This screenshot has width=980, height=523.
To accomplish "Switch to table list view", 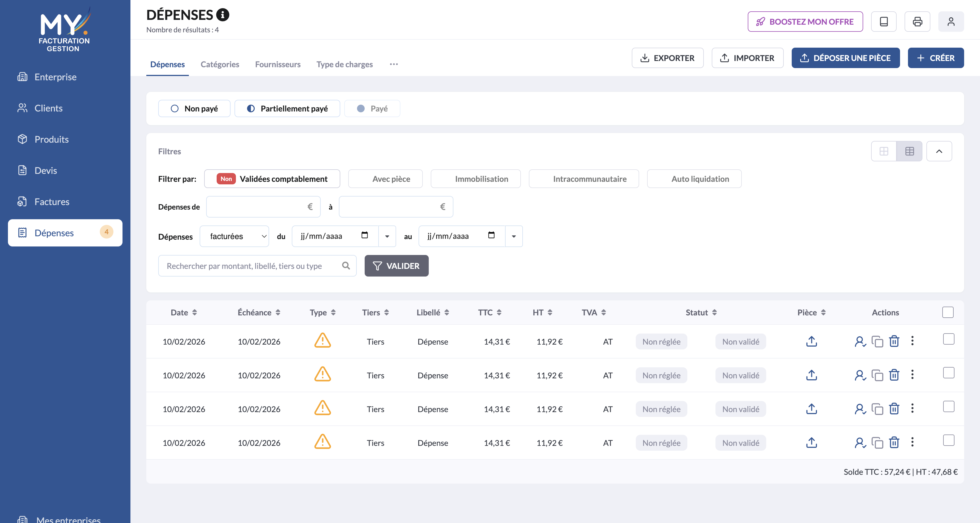I will (909, 151).
